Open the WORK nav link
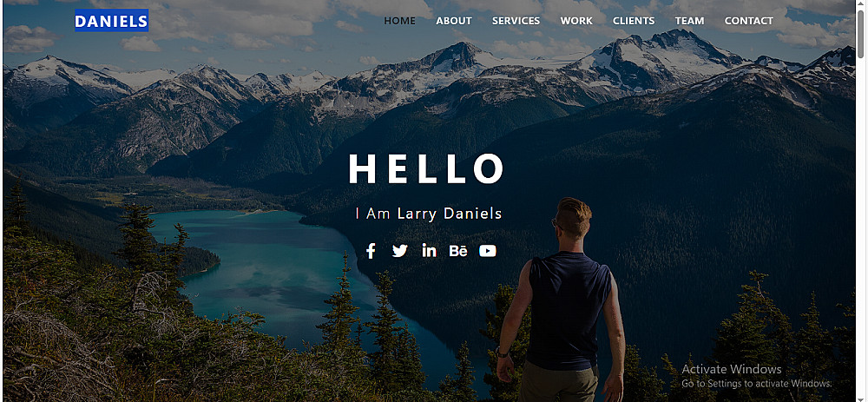 pos(576,21)
